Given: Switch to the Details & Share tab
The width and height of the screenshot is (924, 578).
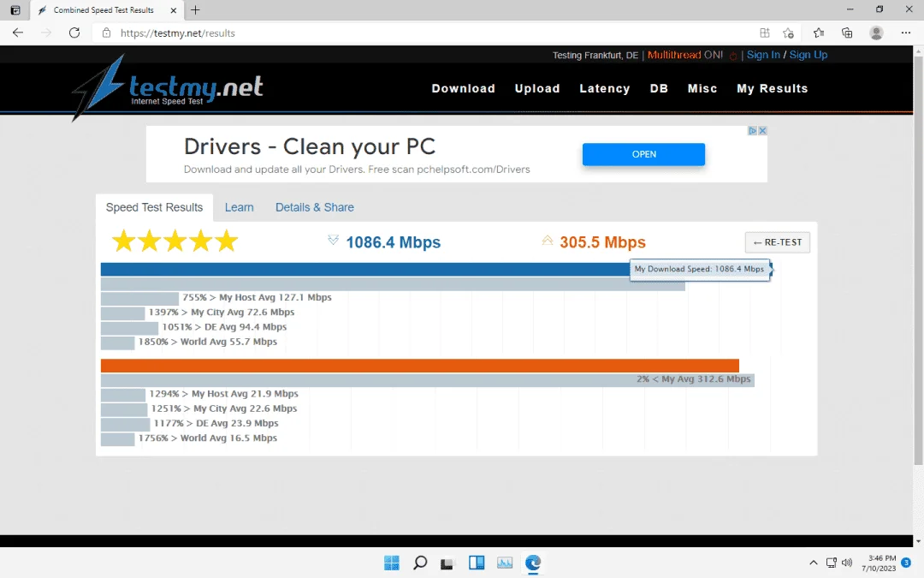Looking at the screenshot, I should 315,207.
